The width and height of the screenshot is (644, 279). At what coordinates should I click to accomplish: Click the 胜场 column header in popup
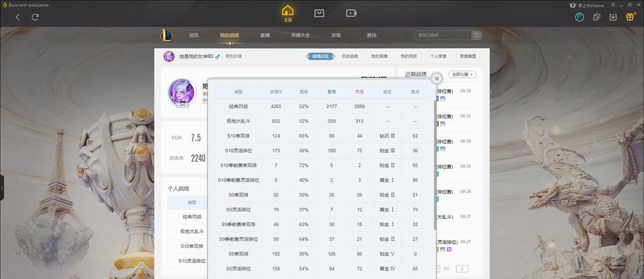click(332, 92)
